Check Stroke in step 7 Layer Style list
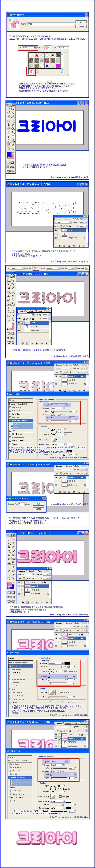 (x=10, y=703)
